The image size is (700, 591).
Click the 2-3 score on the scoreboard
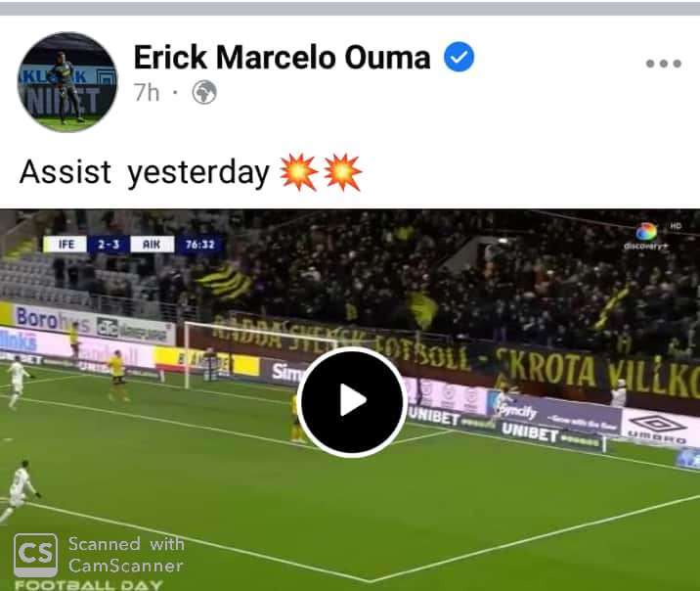click(x=109, y=245)
